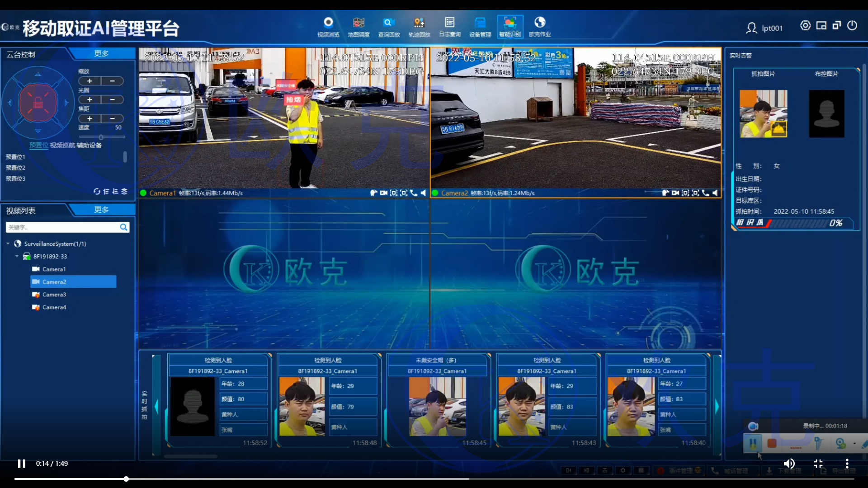Screen dimensions: 868x488
Task: Click the PTZ lock center button
Action: [x=38, y=103]
